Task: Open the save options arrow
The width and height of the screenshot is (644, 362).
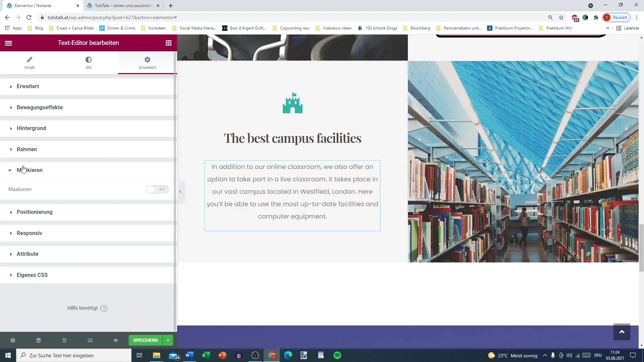Action: click(168, 340)
